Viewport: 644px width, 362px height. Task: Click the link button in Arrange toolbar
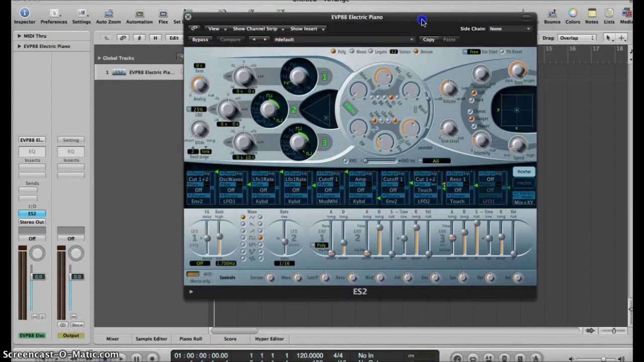123,38
